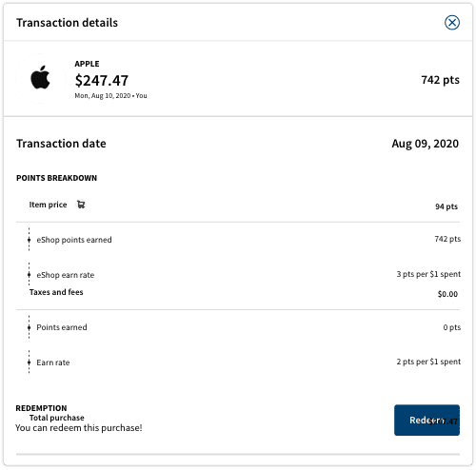Click the Taxes and fees label
476x470 pixels.
[x=56, y=292]
